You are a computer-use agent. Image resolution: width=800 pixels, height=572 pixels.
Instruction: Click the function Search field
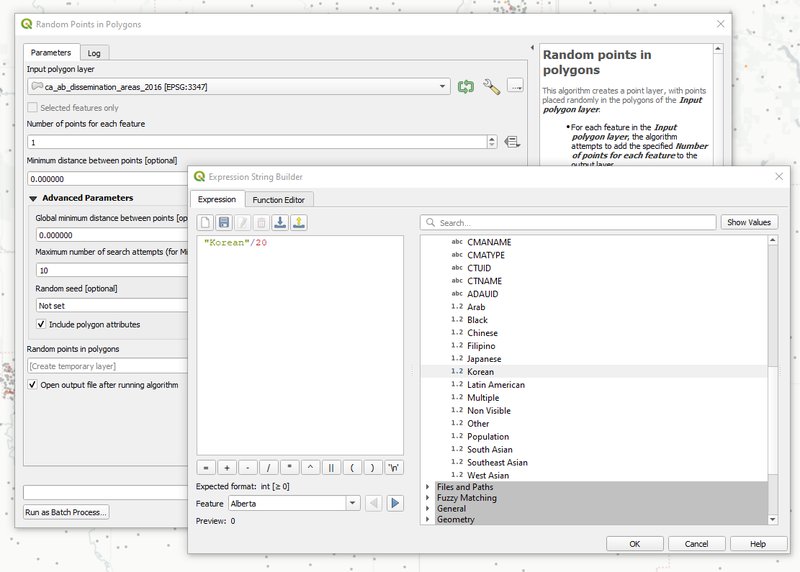tap(568, 222)
